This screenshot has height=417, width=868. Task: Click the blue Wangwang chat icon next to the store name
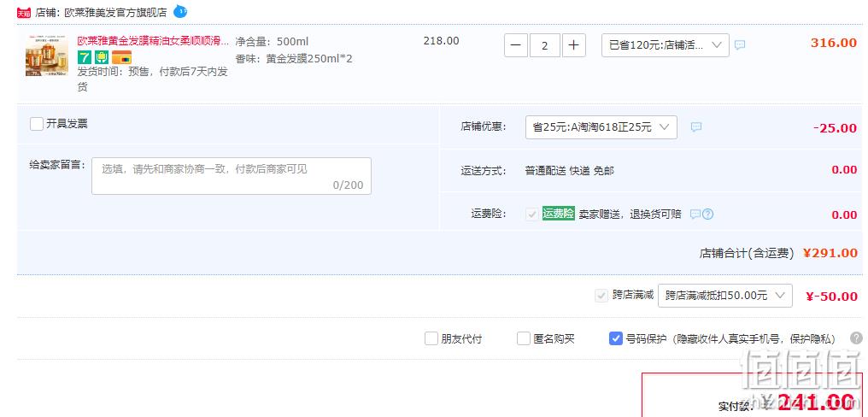180,11
